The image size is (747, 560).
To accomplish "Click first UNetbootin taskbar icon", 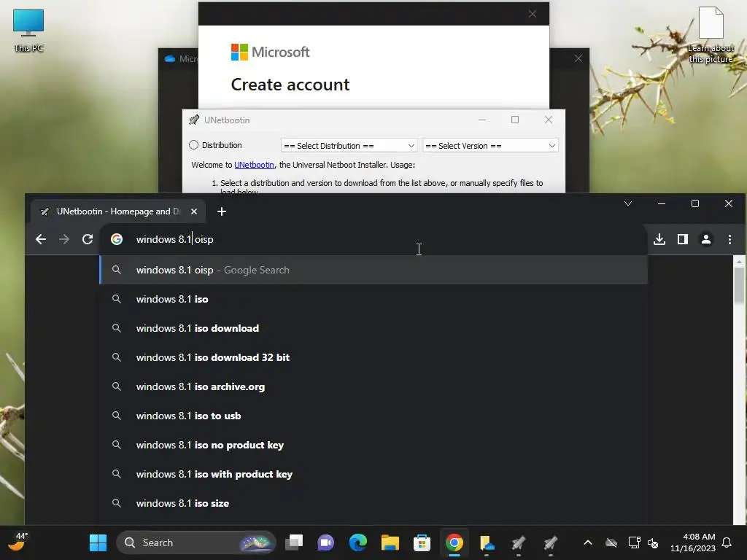I will (519, 542).
